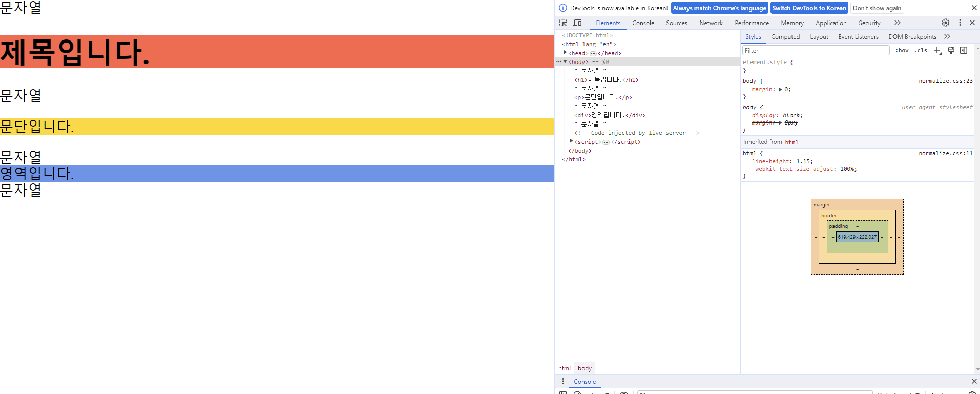
Task: Expand the user agent margin triangle
Action: coord(780,122)
